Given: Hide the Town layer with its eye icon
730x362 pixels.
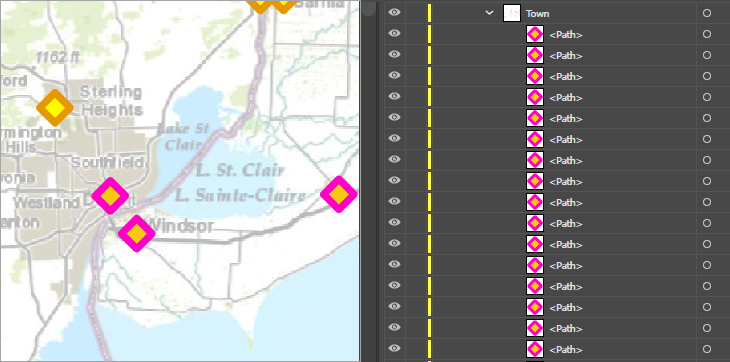Looking at the screenshot, I should tap(394, 13).
